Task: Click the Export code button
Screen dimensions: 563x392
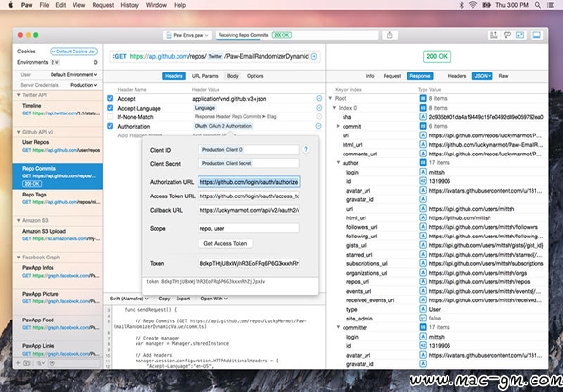Action: tap(183, 299)
